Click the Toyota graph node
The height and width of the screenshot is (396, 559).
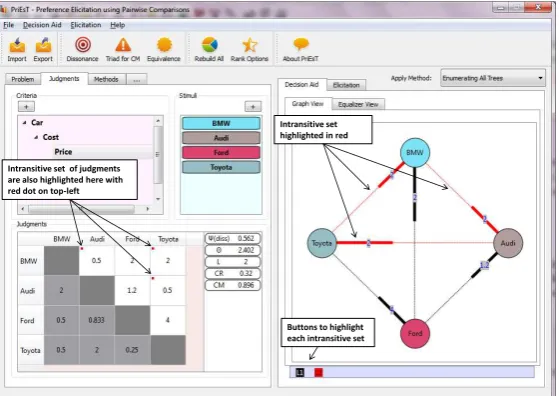click(x=322, y=243)
